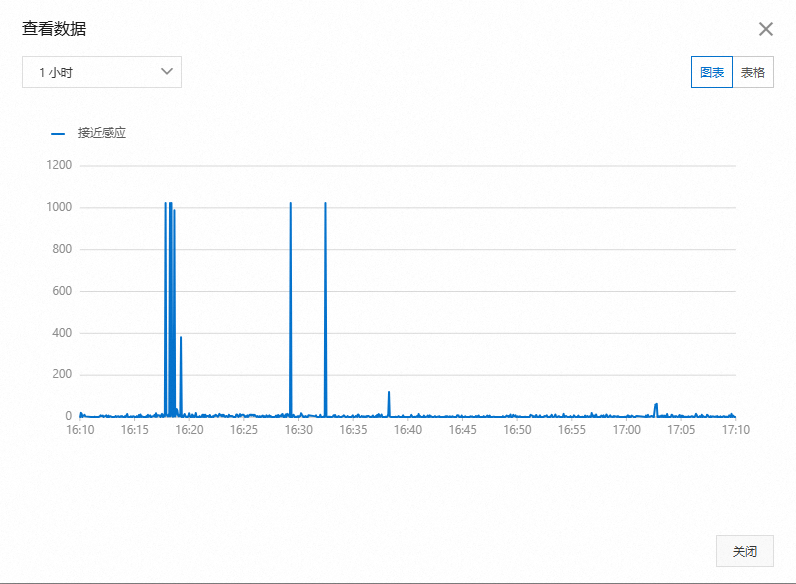
Task: Click the 1200 y-axis label
Action: pyautogui.click(x=59, y=165)
